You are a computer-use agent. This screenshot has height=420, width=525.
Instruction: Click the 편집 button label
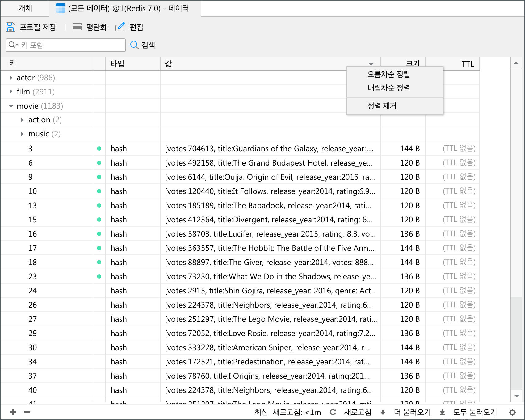(136, 27)
